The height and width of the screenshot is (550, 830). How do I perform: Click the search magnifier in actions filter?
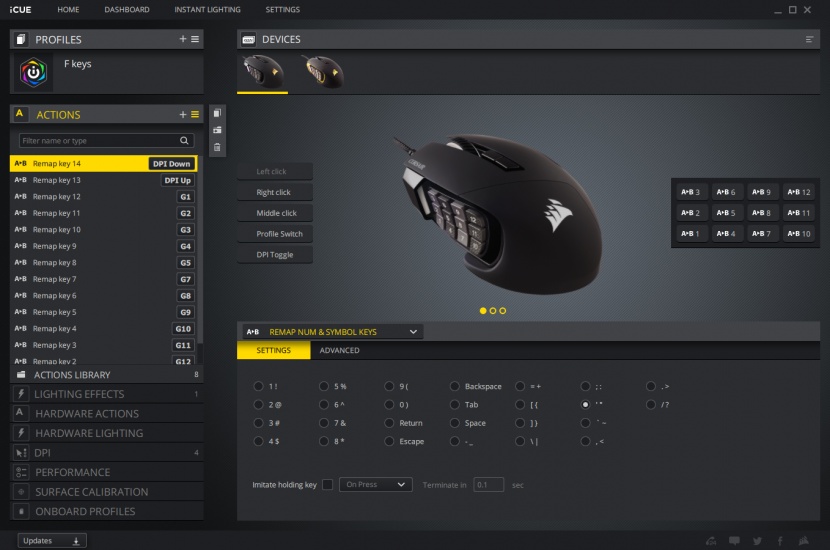pos(184,140)
